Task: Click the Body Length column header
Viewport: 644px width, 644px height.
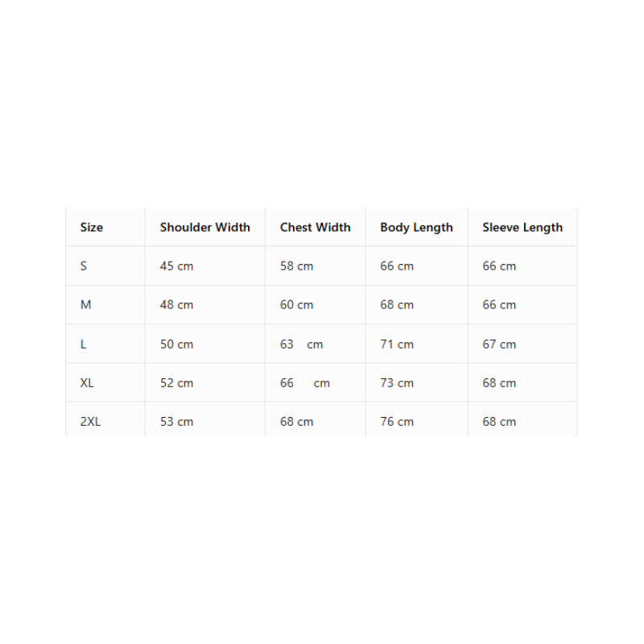Action: click(416, 227)
